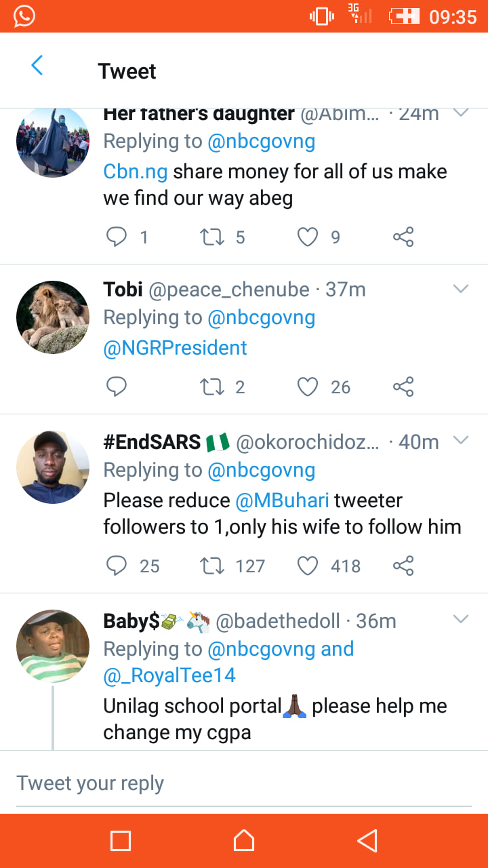Tap the back arrow in Tweet header
This screenshot has height=868, width=488.
[x=37, y=66]
